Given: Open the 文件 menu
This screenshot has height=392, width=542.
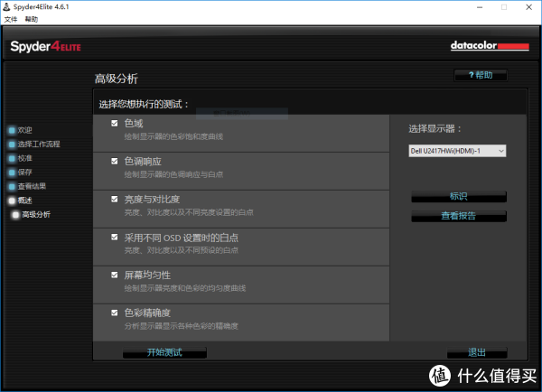Looking at the screenshot, I should click(11, 19).
